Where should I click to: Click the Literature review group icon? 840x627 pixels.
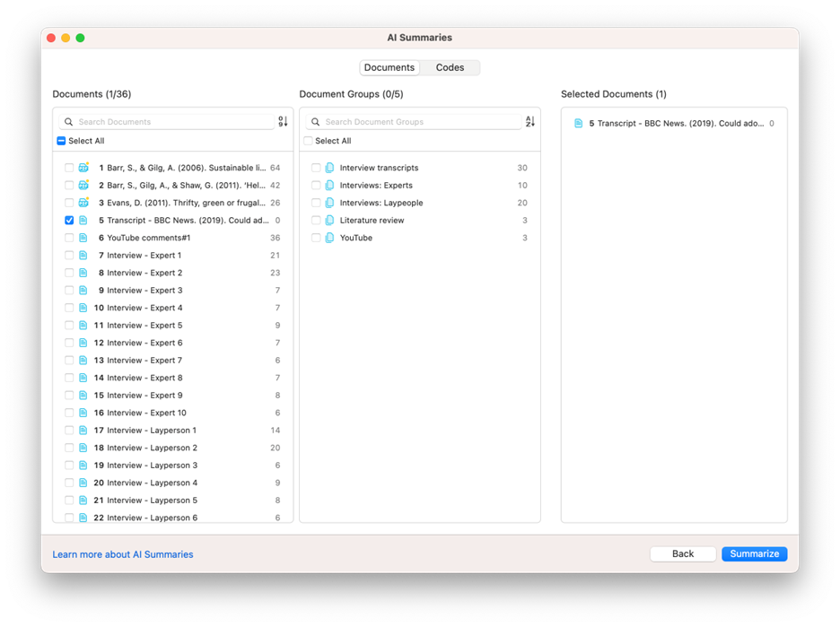pos(329,221)
